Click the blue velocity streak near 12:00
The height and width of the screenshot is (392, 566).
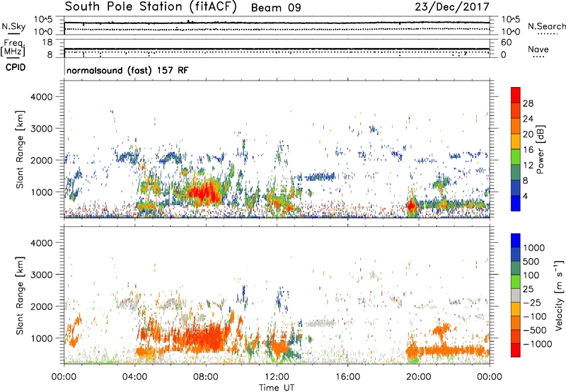[x=280, y=299]
